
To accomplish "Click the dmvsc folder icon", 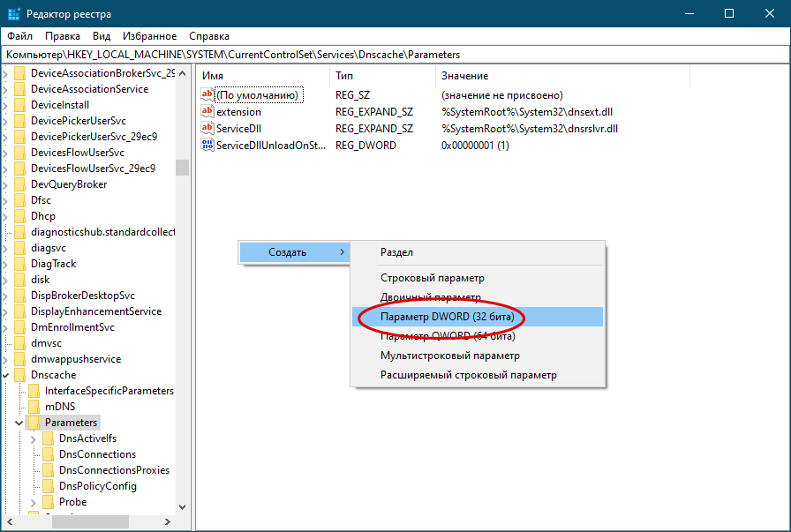I will tap(19, 343).
